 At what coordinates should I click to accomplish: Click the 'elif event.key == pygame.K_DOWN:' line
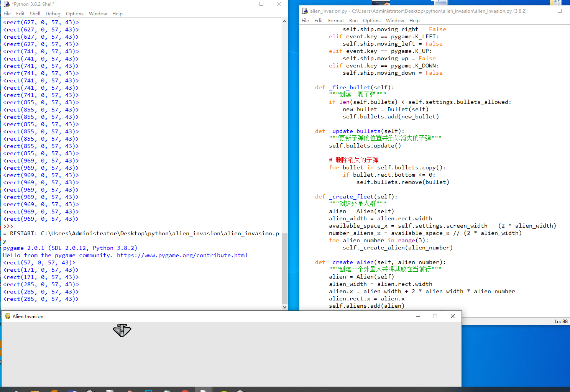tap(384, 66)
